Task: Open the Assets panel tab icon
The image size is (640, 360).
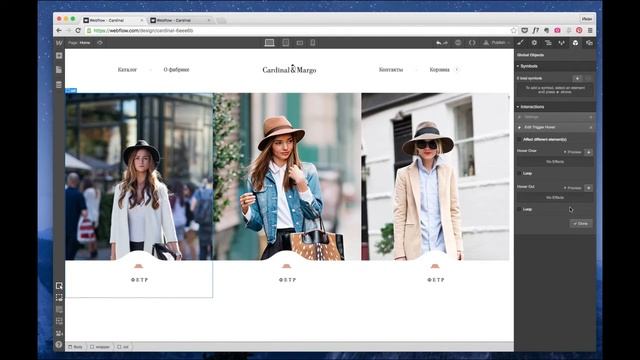Action: click(589, 43)
